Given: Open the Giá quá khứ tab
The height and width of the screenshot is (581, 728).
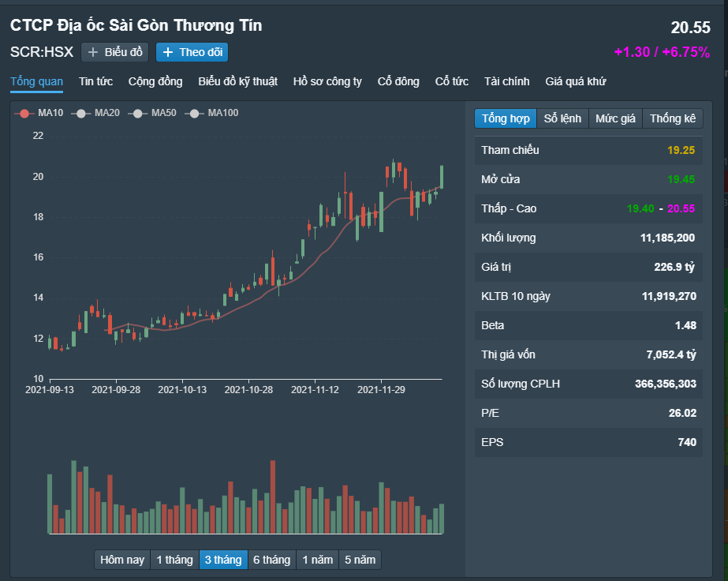Looking at the screenshot, I should pos(575,81).
